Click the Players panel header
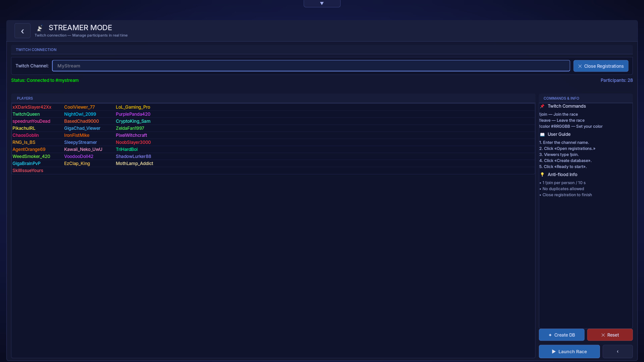This screenshot has width=644, height=362. [x=25, y=98]
